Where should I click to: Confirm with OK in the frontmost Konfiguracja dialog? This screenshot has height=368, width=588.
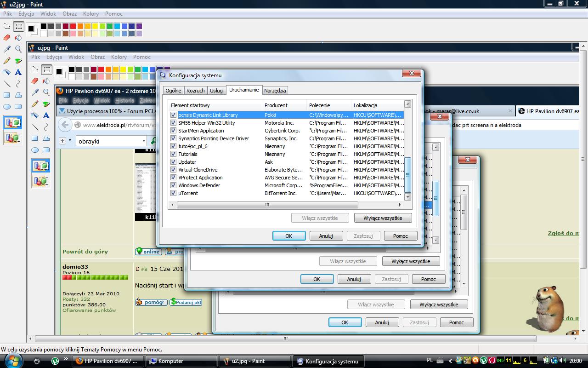pos(289,236)
